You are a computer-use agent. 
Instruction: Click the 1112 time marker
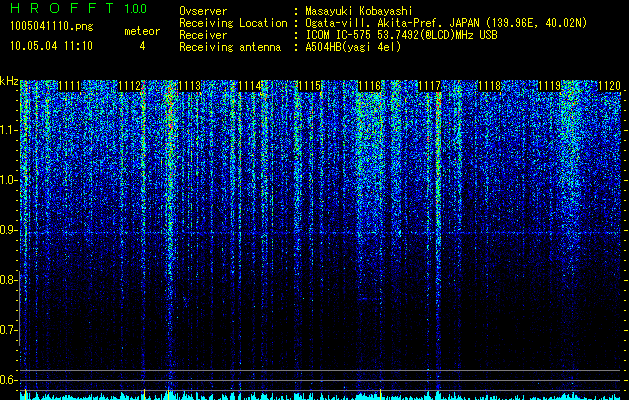[x=130, y=86]
